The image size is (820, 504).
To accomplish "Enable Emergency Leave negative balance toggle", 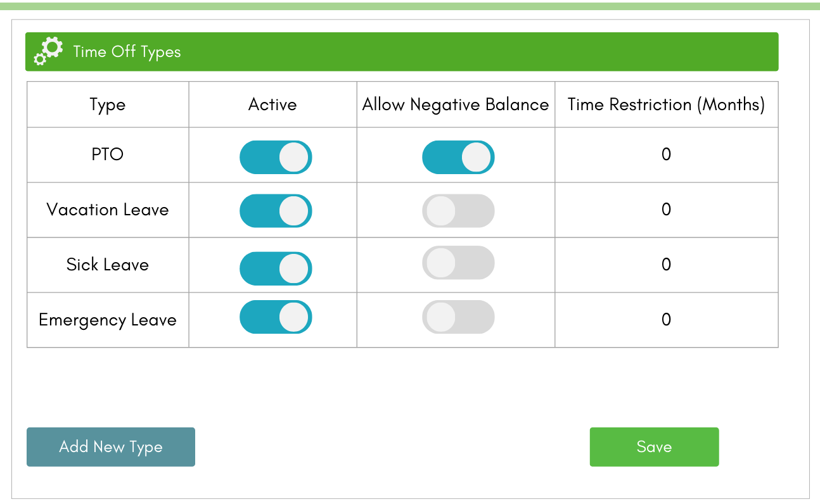I will tap(458, 317).
